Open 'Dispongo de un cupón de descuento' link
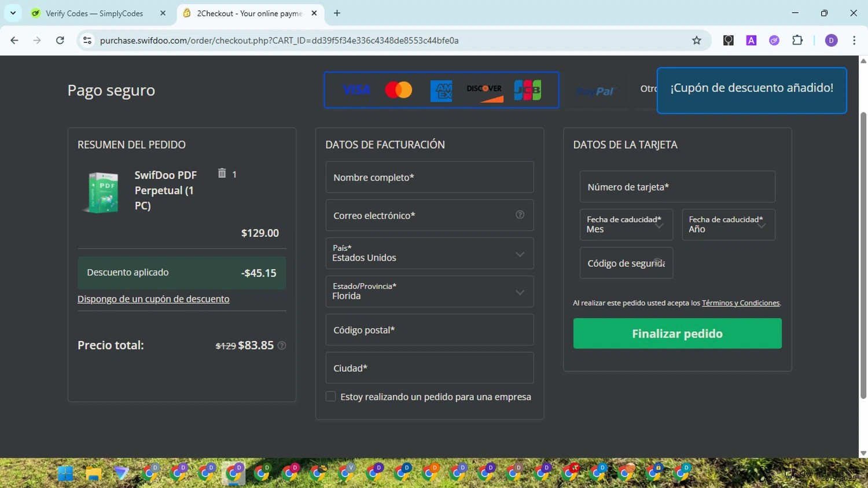 pos(153,299)
